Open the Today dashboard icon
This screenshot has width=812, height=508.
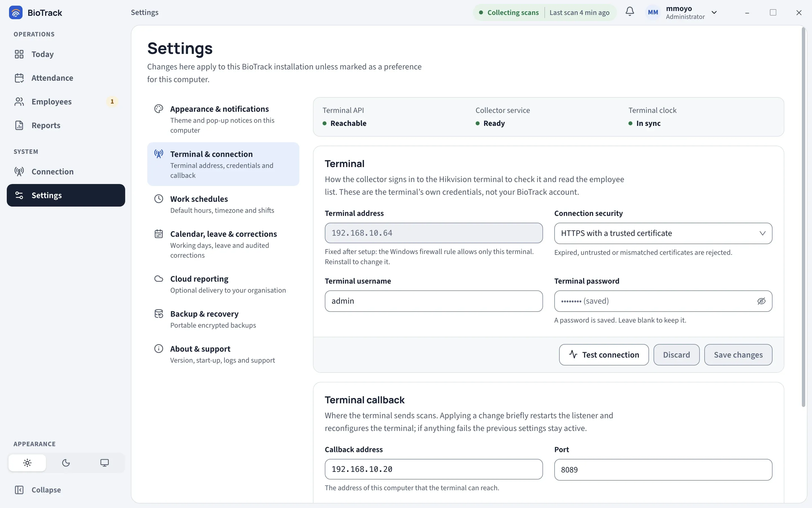[19, 54]
